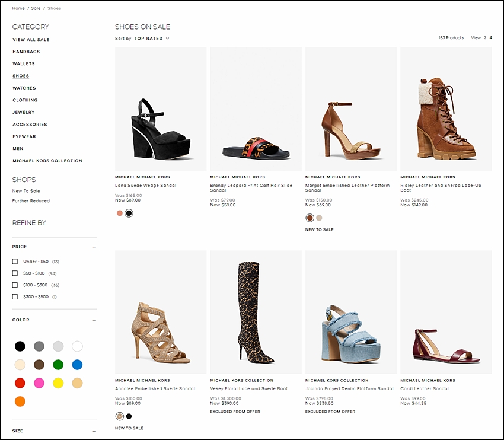
Task: Switch to 4-column product view
Action: (x=490, y=37)
